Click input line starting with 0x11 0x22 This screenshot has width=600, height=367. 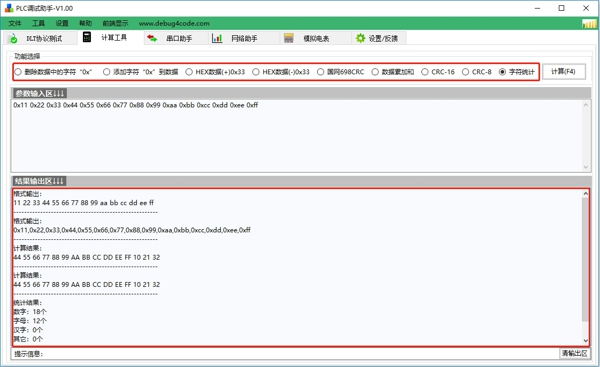(136, 105)
